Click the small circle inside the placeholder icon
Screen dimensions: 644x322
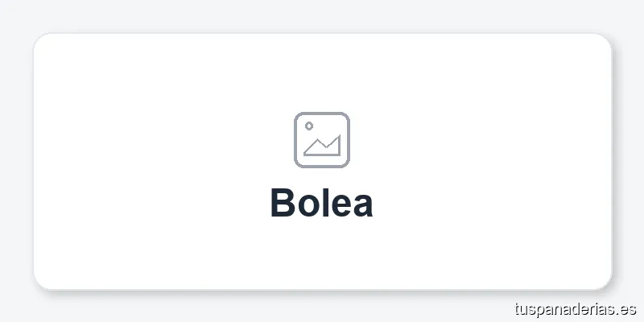coord(309,126)
